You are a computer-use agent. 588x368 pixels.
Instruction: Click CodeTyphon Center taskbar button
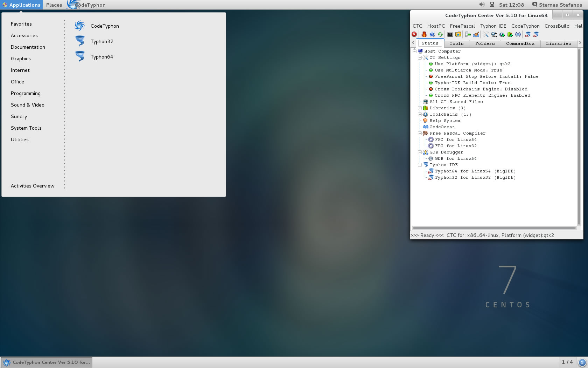pyautogui.click(x=47, y=362)
